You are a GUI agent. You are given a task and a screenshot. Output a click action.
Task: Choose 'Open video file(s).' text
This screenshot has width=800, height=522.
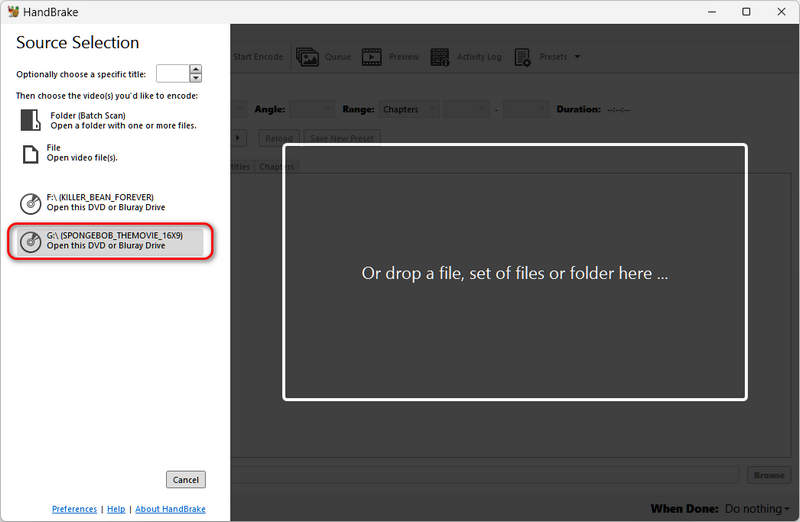coord(82,158)
